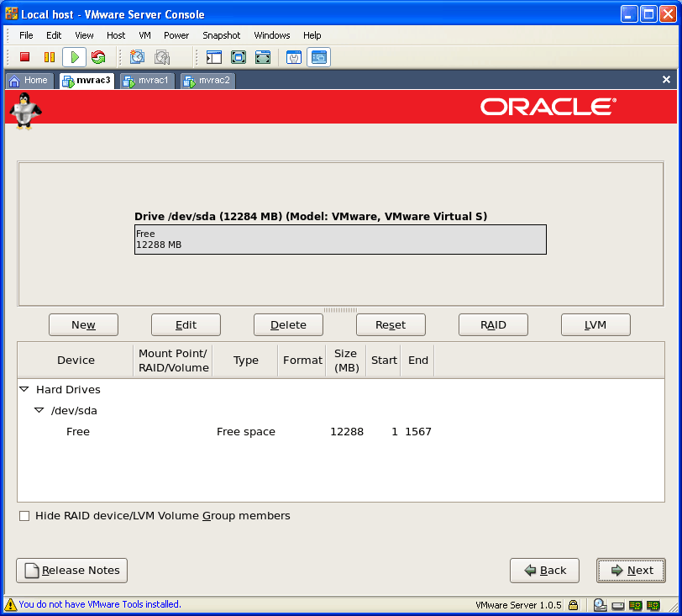Click the pane resize handle below drive display

click(340, 310)
